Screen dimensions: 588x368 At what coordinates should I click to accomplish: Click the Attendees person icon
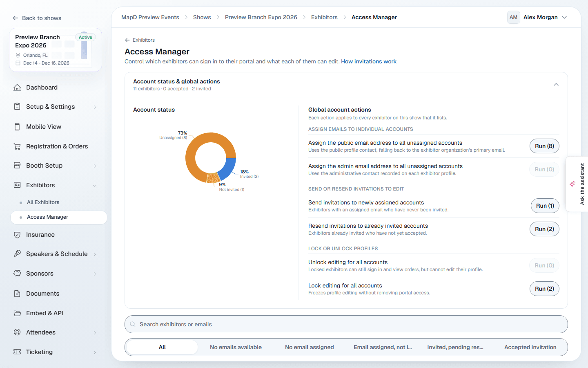coord(17,332)
